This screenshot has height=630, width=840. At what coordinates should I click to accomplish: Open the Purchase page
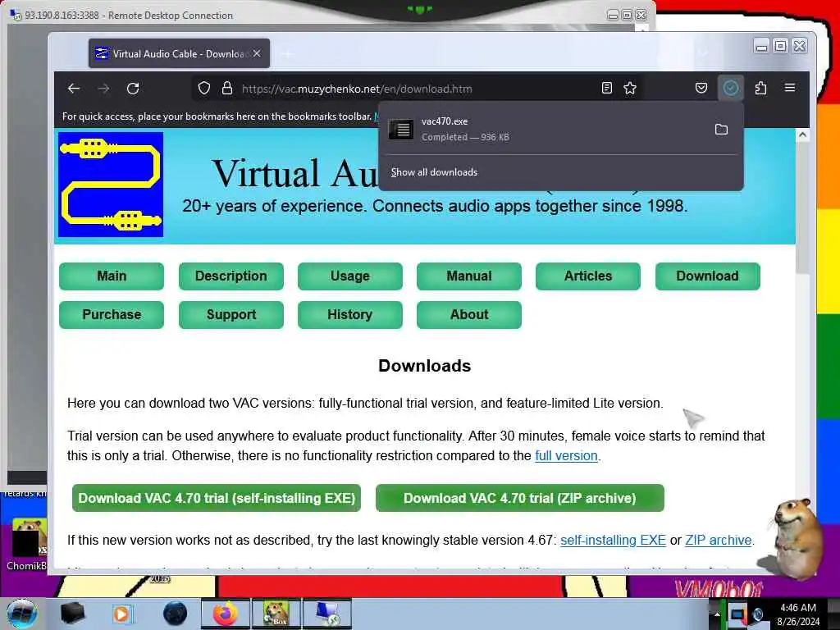112,314
